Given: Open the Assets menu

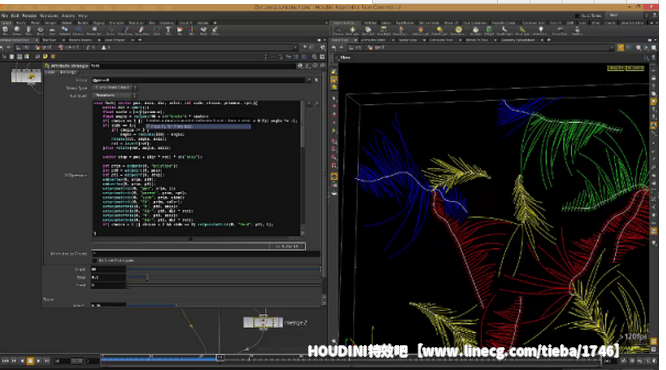Looking at the screenshot, I should pyautogui.click(x=68, y=16).
